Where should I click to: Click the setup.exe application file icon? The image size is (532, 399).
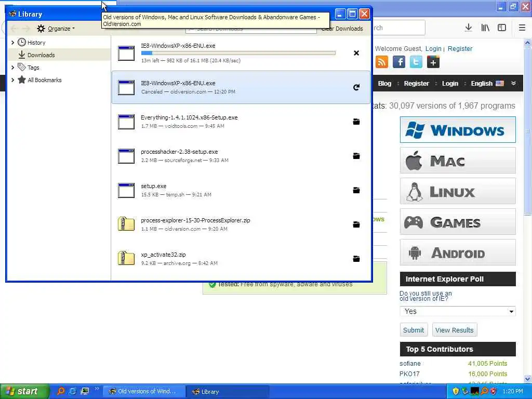(x=126, y=190)
